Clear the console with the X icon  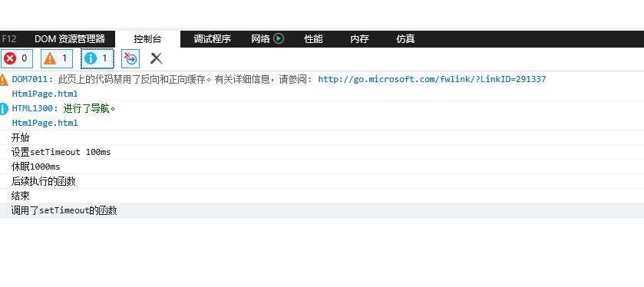coord(156,58)
